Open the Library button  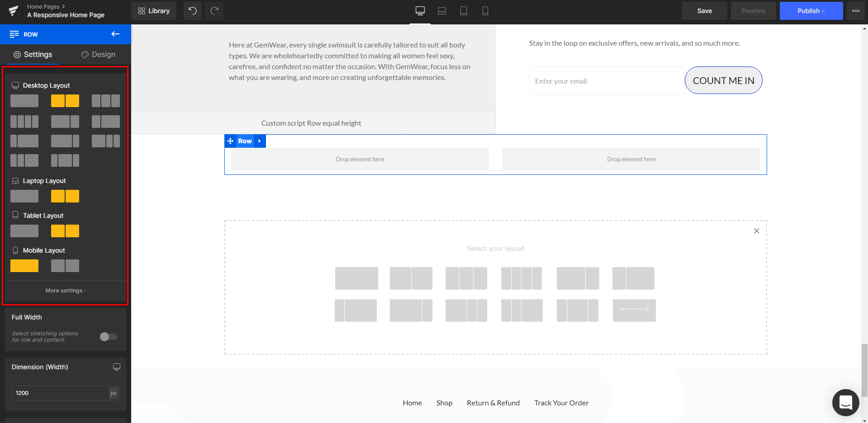point(154,11)
